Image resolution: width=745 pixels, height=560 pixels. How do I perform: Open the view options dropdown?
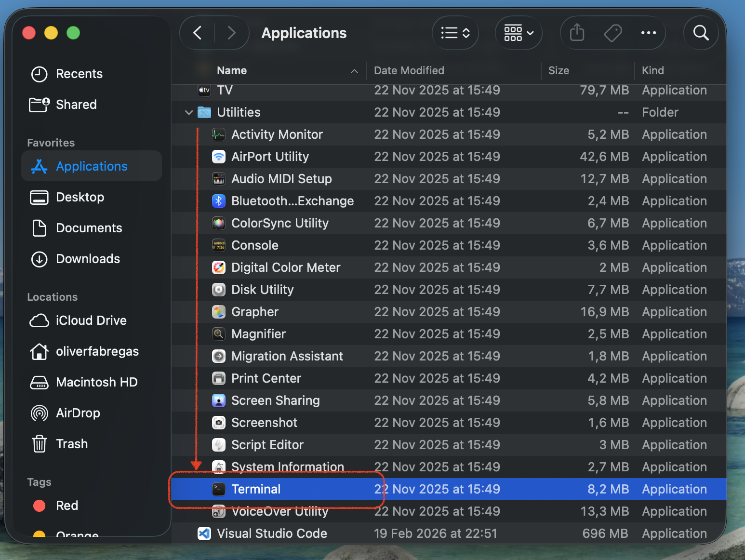454,33
